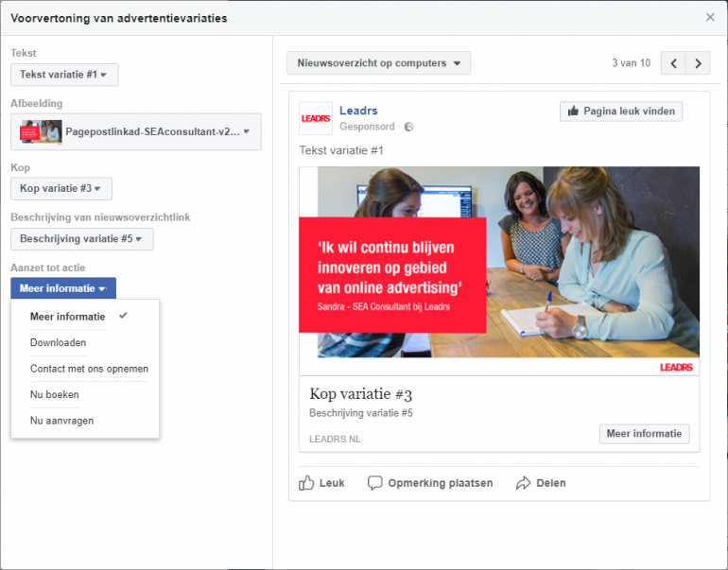Open the Tekst variatie #1 dropdown
The image size is (728, 570).
64,75
